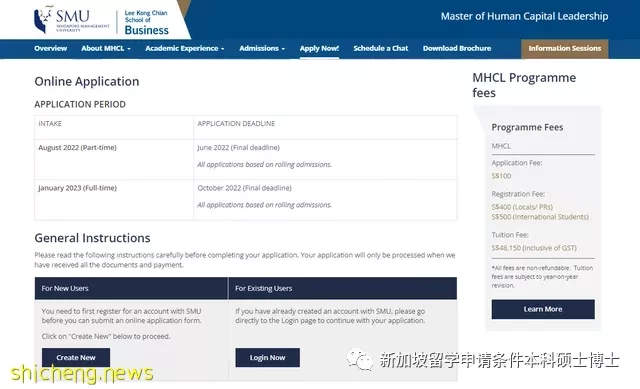Click the Login Now button
This screenshot has height=389, width=640.
pos(267,358)
